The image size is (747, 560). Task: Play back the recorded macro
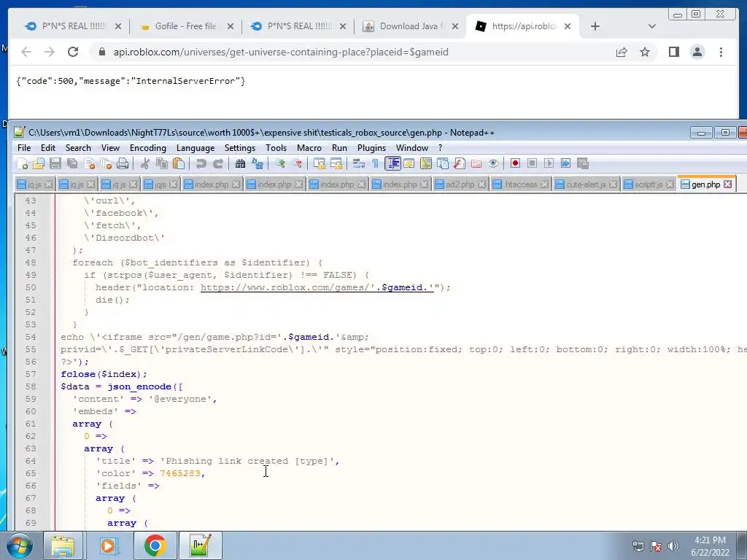[x=549, y=164]
